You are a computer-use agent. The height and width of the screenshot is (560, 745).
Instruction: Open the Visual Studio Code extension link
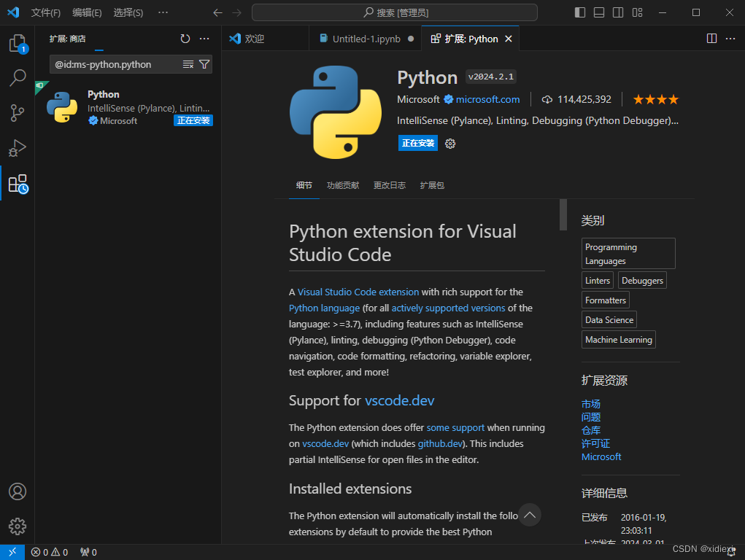358,292
